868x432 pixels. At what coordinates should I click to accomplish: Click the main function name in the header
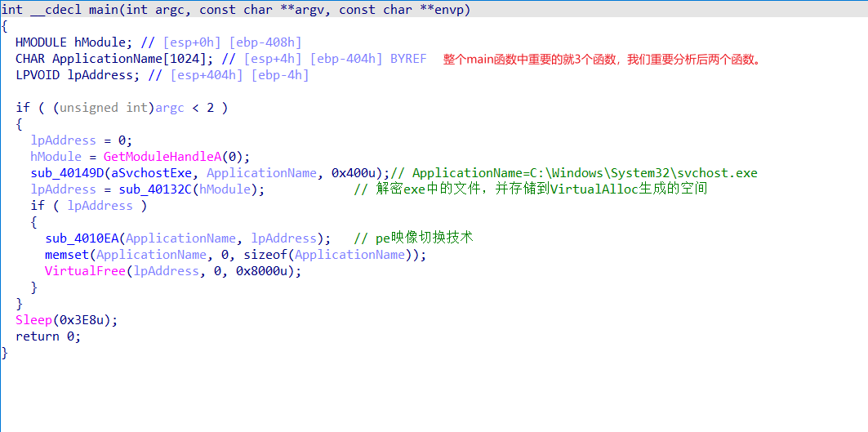(x=104, y=10)
